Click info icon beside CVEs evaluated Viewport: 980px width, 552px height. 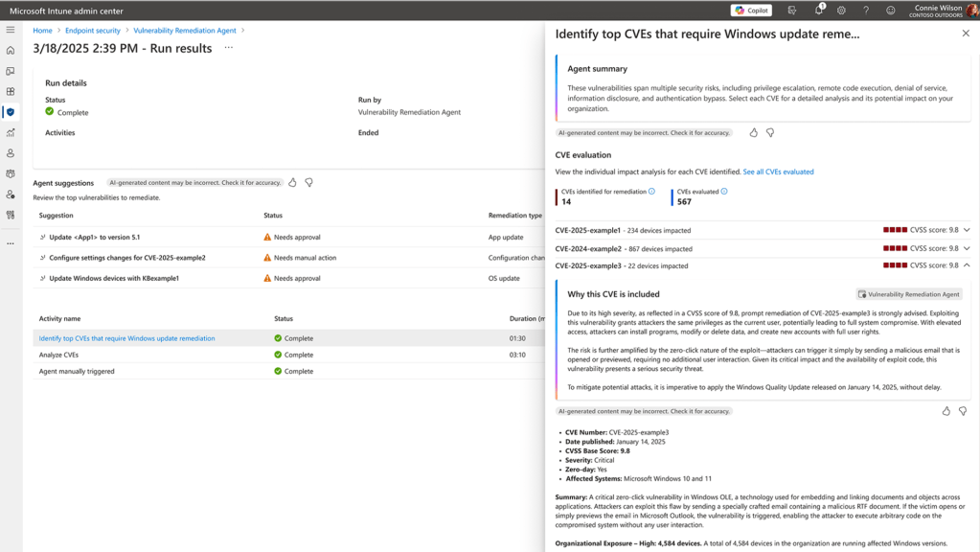coord(724,192)
